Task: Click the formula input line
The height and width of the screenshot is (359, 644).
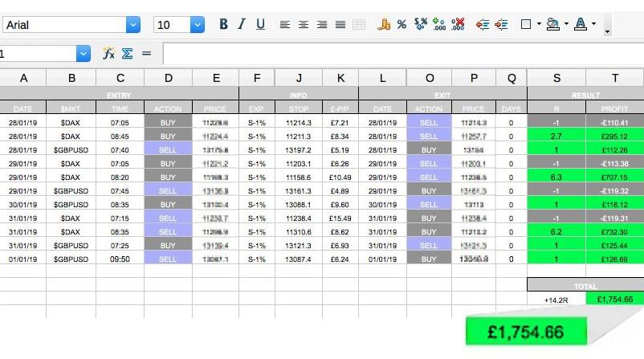Action: 401,54
